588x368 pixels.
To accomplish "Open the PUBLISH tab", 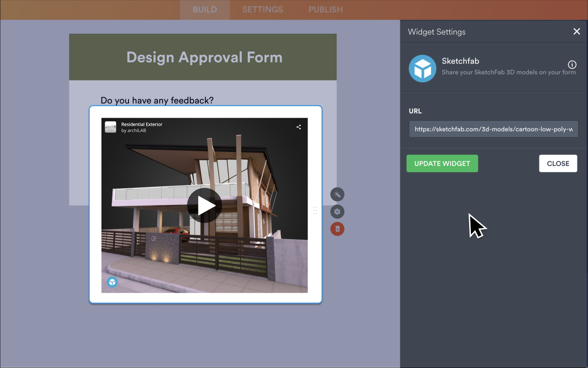I will pos(325,9).
